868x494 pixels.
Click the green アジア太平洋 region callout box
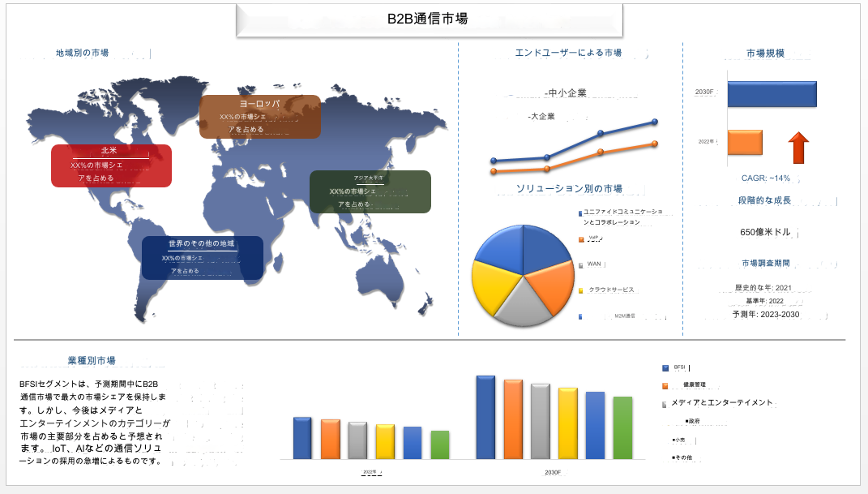(370, 191)
